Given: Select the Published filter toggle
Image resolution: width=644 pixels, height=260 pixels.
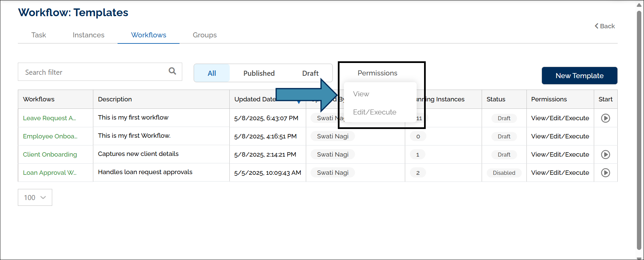Looking at the screenshot, I should (x=259, y=73).
